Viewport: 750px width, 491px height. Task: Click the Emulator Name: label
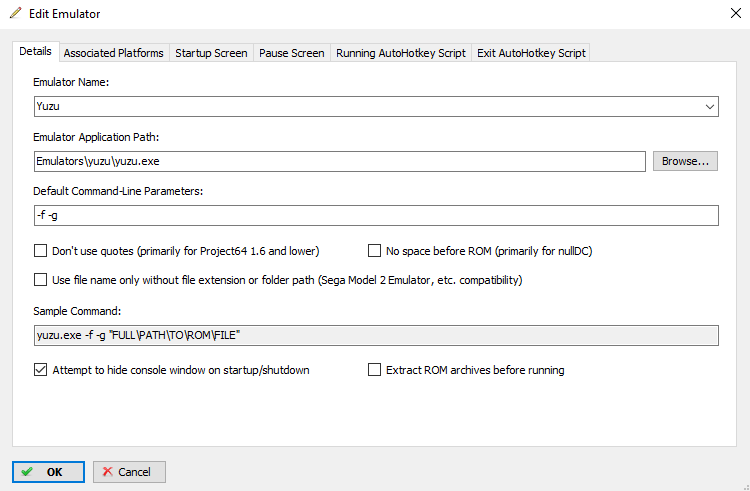(x=71, y=82)
